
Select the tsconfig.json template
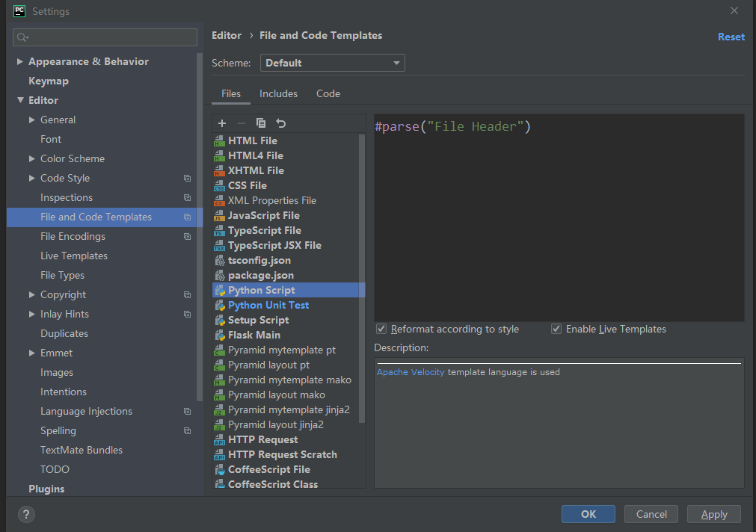(x=289, y=260)
